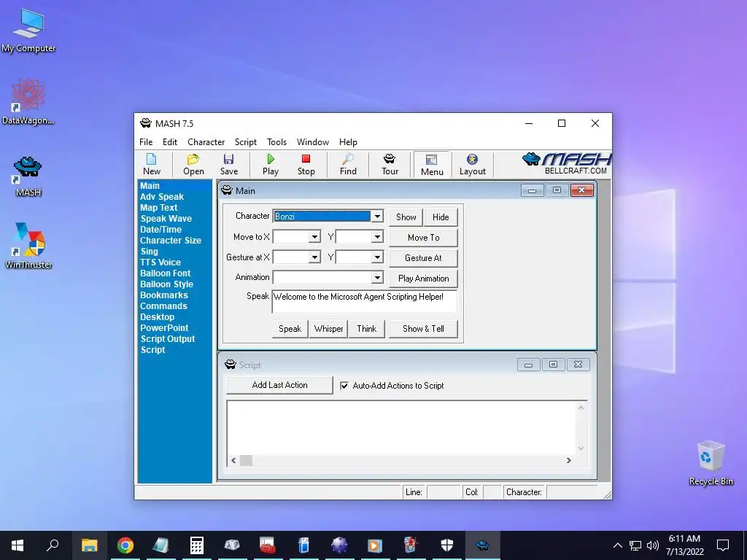Click the Gesture At button
The height and width of the screenshot is (560, 747).
(x=423, y=258)
